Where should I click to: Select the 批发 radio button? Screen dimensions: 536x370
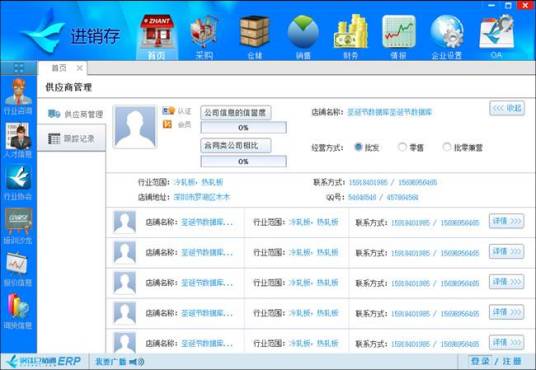coord(358,147)
